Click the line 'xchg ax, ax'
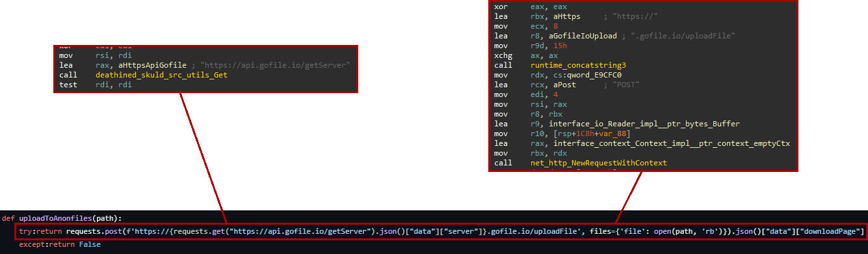This screenshot has height=254, width=868. [527, 56]
